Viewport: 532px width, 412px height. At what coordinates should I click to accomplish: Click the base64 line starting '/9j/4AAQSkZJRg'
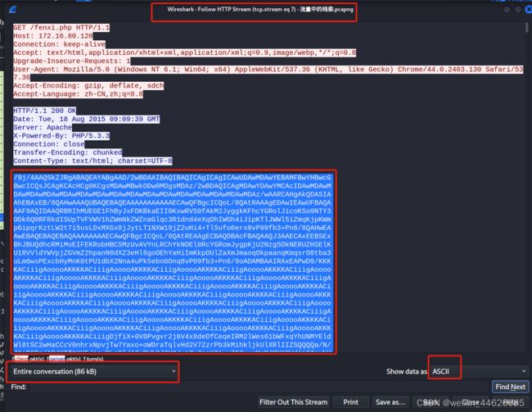(173, 178)
